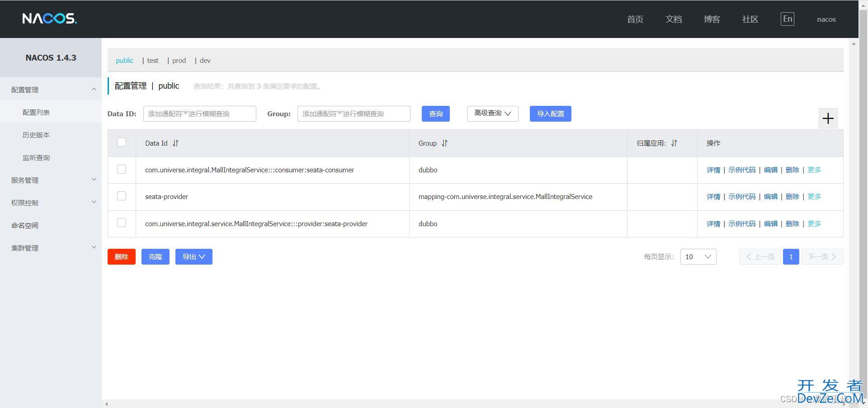This screenshot has width=868, height=408.
Task: Open 更多 menu for seata-provider mapping row
Action: pos(814,197)
